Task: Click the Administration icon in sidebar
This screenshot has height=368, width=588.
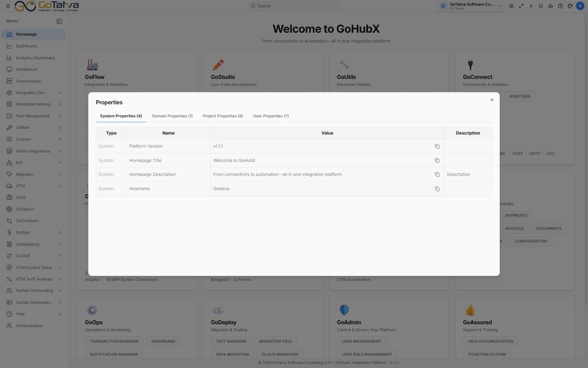Action: [x=9, y=326]
